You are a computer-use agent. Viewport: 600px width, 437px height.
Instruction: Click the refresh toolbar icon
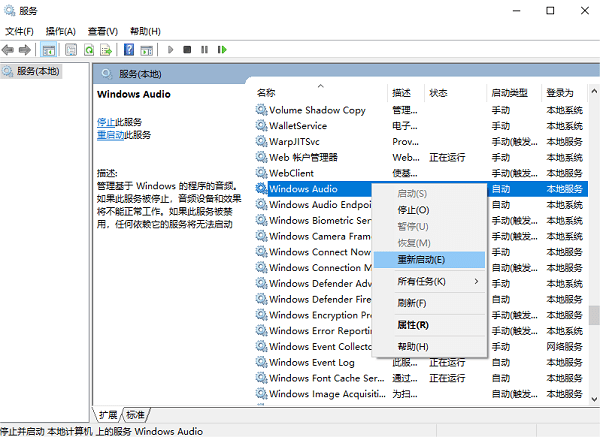pyautogui.click(x=89, y=49)
